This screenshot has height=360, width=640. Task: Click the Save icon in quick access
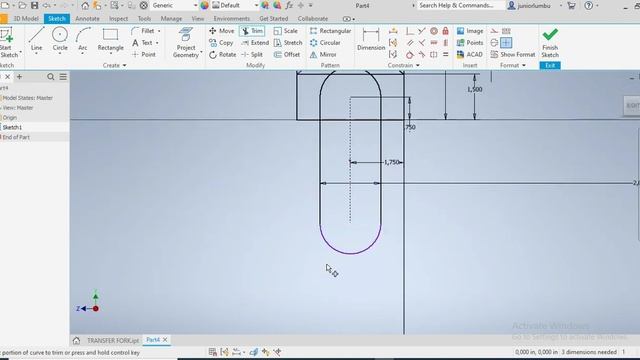[35, 6]
